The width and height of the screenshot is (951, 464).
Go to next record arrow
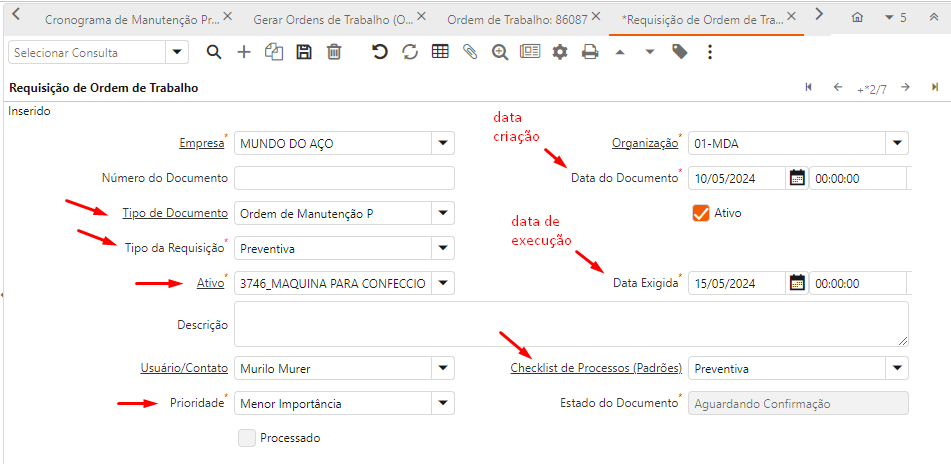(906, 87)
